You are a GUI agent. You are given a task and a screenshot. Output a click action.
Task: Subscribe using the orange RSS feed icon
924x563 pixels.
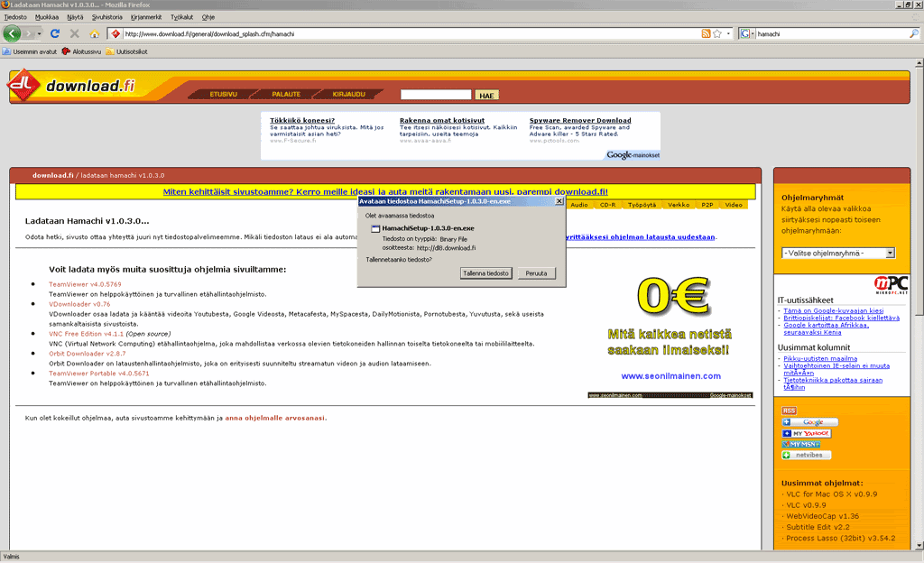click(x=706, y=33)
